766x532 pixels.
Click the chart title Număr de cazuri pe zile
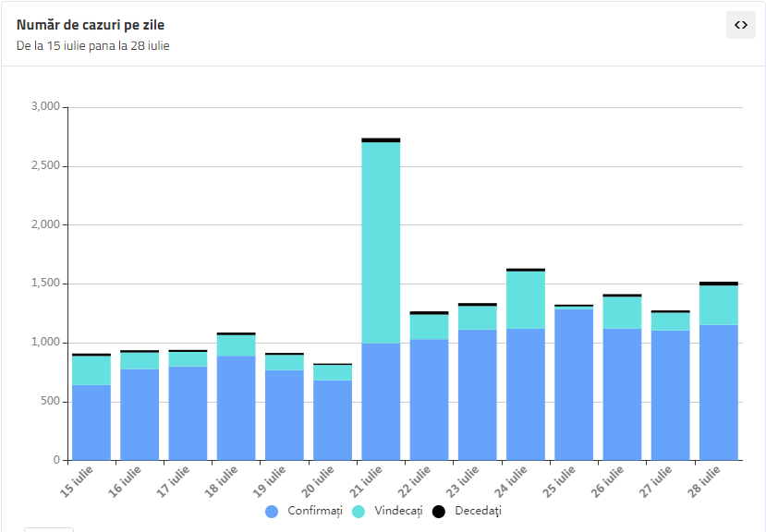[x=91, y=25]
